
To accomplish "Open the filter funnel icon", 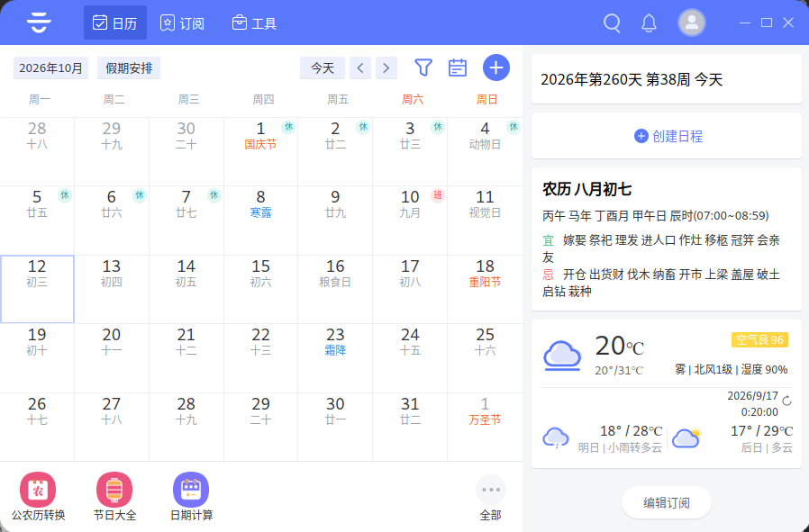I will [423, 68].
